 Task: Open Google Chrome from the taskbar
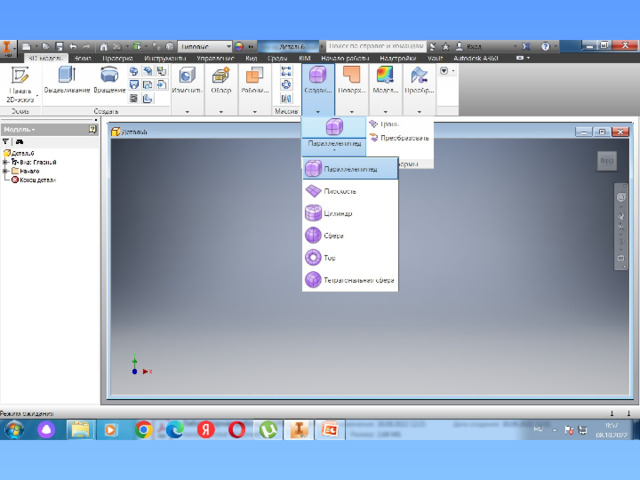(143, 430)
